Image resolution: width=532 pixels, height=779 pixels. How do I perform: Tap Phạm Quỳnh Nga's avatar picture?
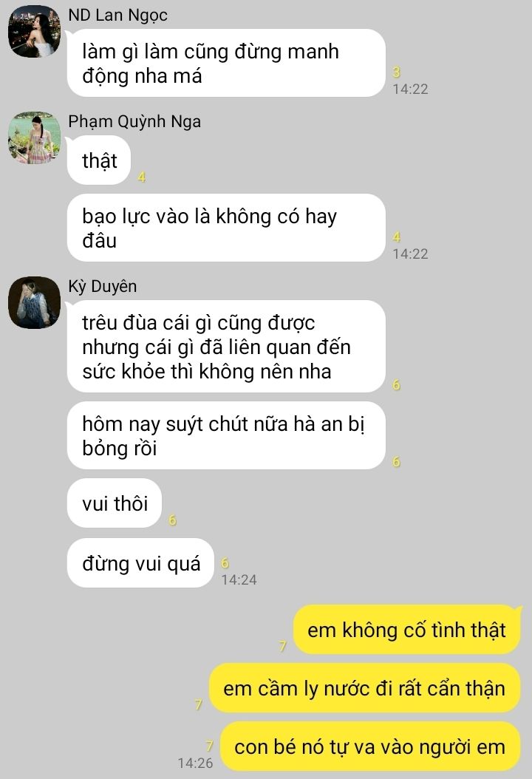(x=34, y=137)
